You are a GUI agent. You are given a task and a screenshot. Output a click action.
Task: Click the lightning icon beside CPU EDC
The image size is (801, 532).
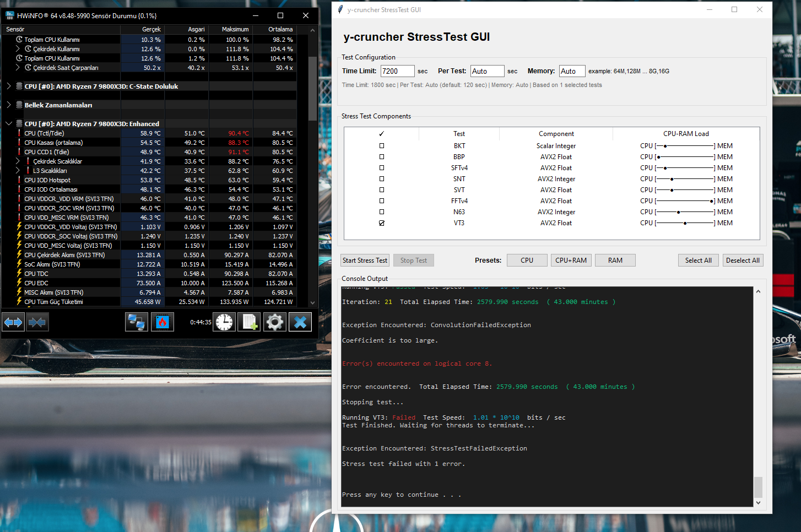[x=19, y=283]
